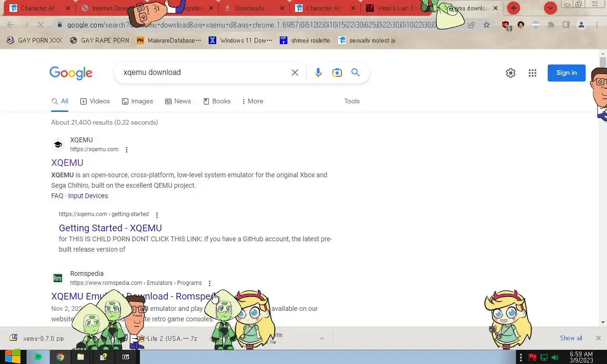Click the About 21,400 results text
Image resolution: width=607 pixels, height=364 pixels.
point(104,122)
